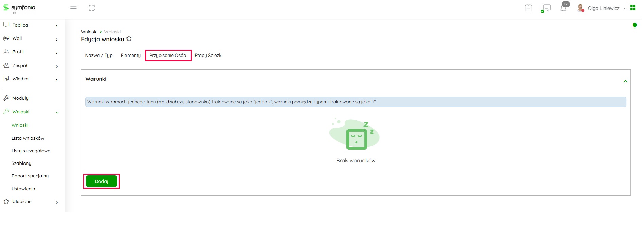This screenshot has width=644, height=234.
Task: Open the chat messages icon
Action: (546, 8)
